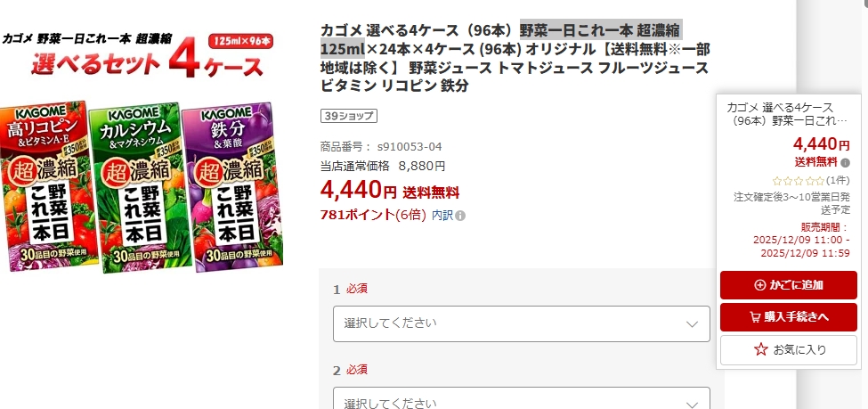Click the plus icon on かごに追加 button

point(760,285)
